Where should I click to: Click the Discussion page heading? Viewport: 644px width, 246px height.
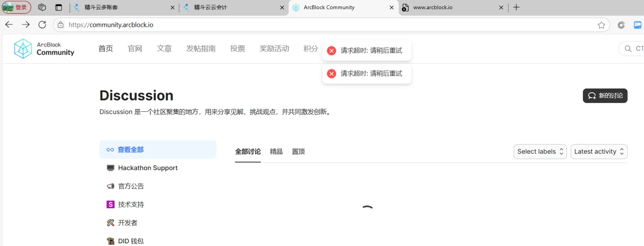pos(136,96)
